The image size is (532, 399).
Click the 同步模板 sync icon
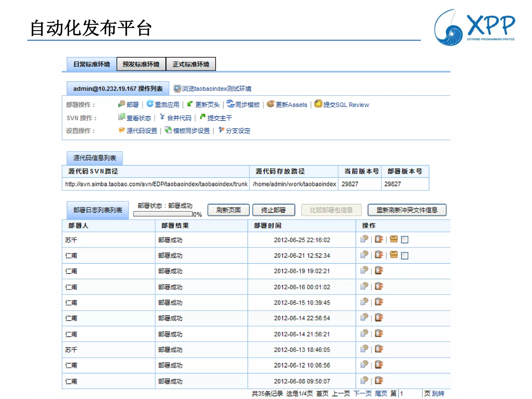point(230,104)
